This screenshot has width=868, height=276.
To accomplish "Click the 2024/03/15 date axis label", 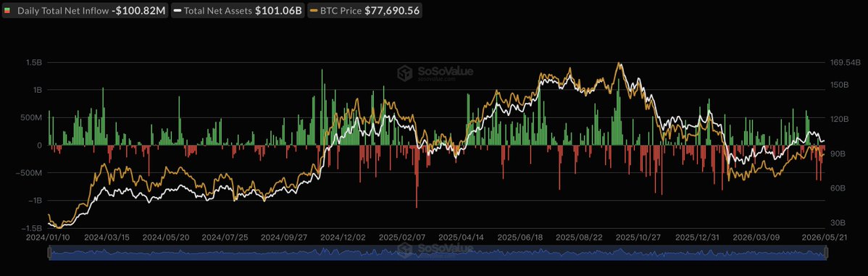I will pyautogui.click(x=107, y=237).
